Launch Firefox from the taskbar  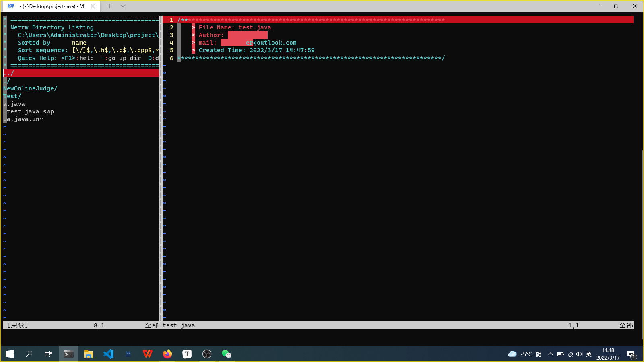pyautogui.click(x=167, y=354)
